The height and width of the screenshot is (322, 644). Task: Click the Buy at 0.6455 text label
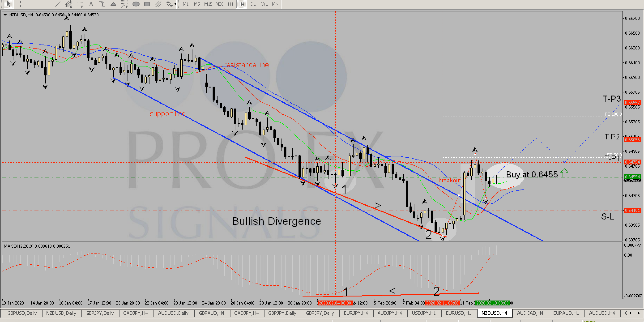pyautogui.click(x=532, y=174)
